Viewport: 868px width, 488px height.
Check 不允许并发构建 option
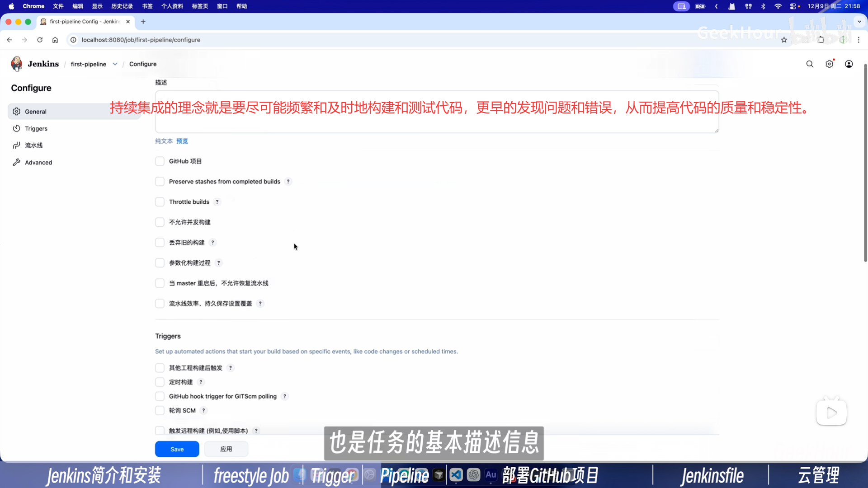click(x=160, y=222)
